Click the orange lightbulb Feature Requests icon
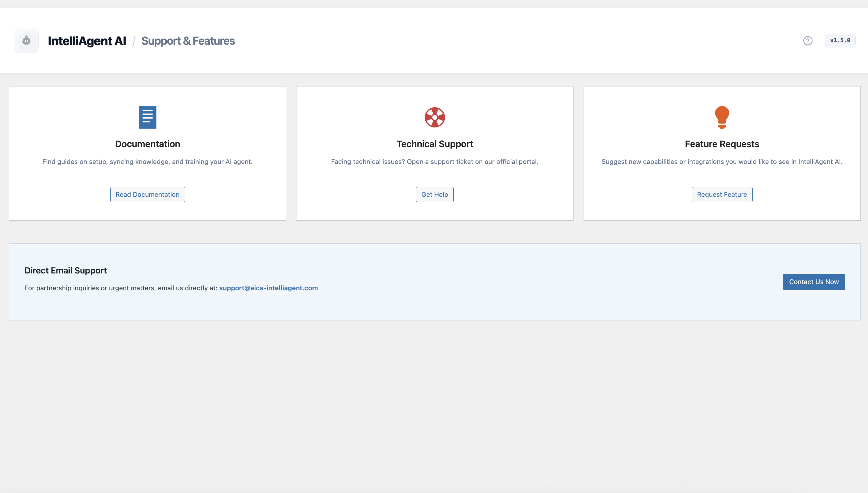The image size is (868, 493). tap(722, 117)
